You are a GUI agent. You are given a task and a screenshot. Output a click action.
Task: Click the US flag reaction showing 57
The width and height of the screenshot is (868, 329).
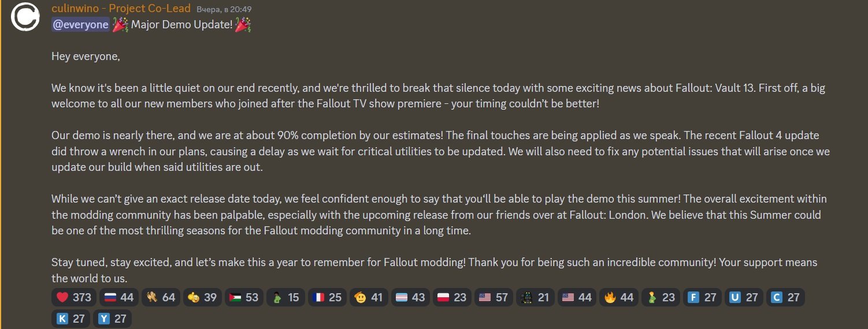(494, 298)
